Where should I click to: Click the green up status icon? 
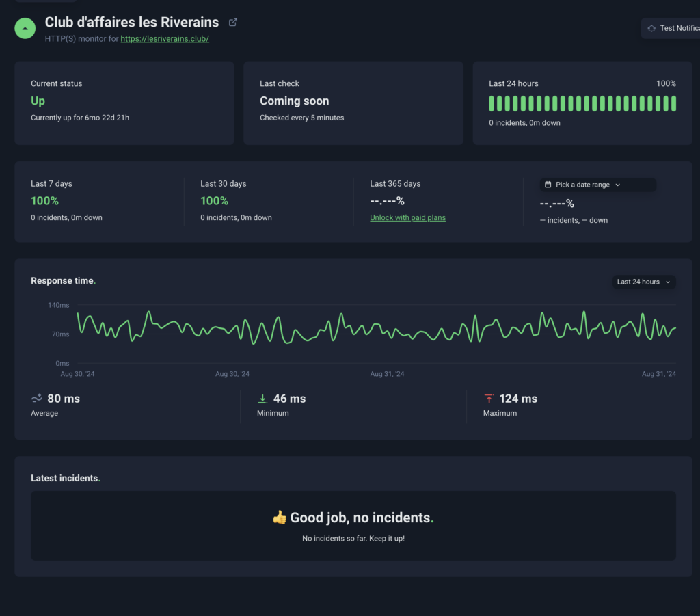tap(25, 29)
